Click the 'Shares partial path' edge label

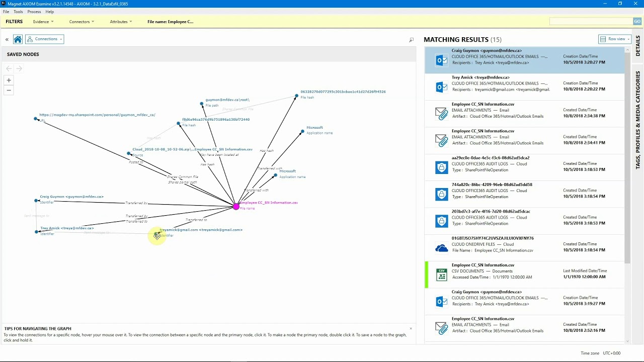click(x=183, y=182)
